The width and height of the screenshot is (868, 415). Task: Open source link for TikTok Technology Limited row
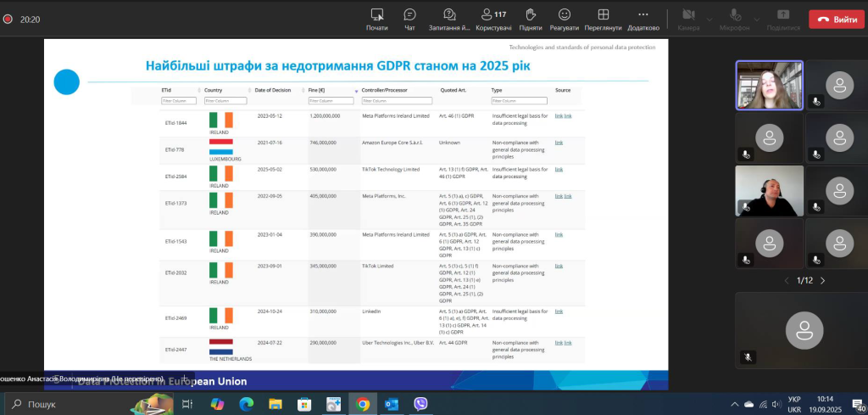point(559,170)
